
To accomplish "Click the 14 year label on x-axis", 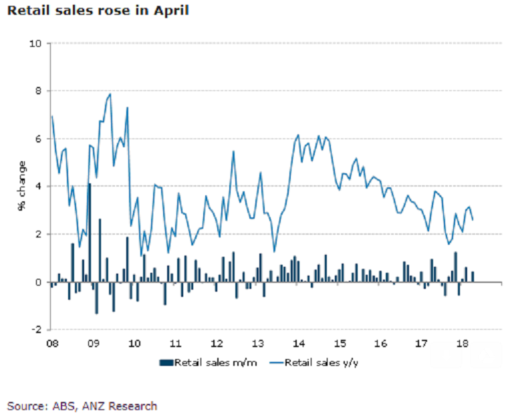I will tap(299, 344).
